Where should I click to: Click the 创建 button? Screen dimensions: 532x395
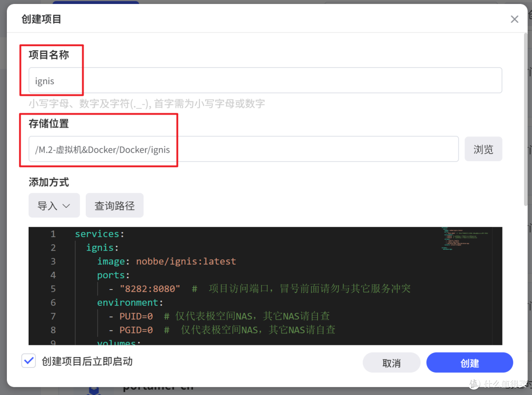point(469,363)
